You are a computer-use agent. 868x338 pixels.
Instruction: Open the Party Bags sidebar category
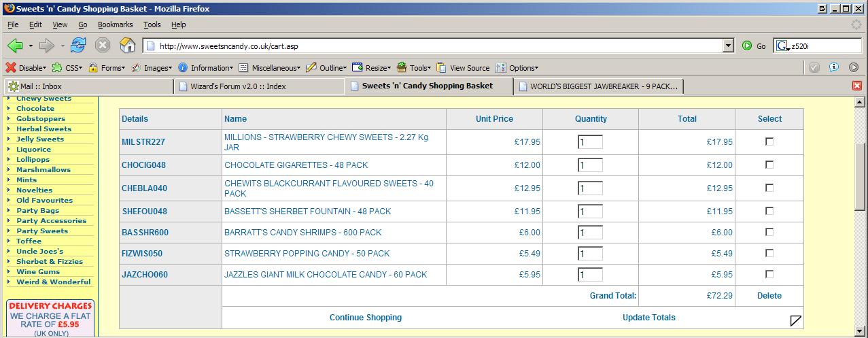[x=37, y=210]
